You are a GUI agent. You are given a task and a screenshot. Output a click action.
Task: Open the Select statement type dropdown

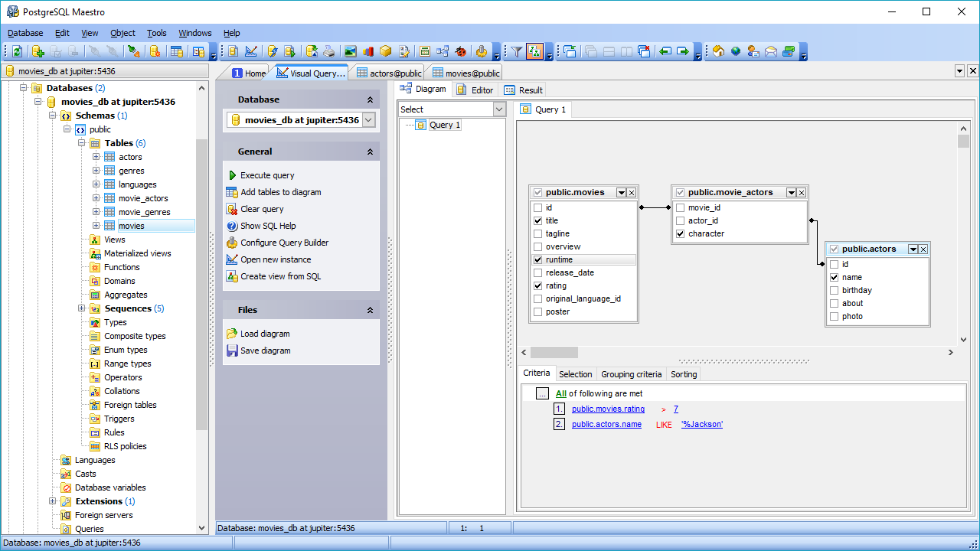499,109
